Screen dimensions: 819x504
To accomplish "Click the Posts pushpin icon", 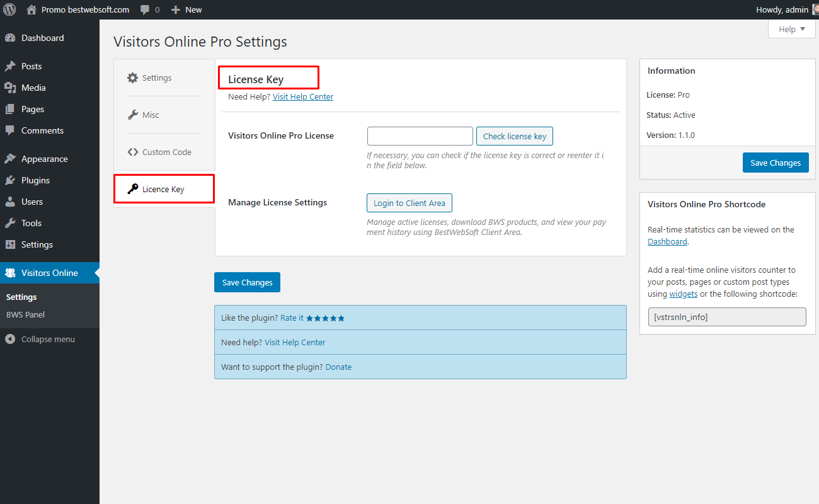I will (x=10, y=66).
